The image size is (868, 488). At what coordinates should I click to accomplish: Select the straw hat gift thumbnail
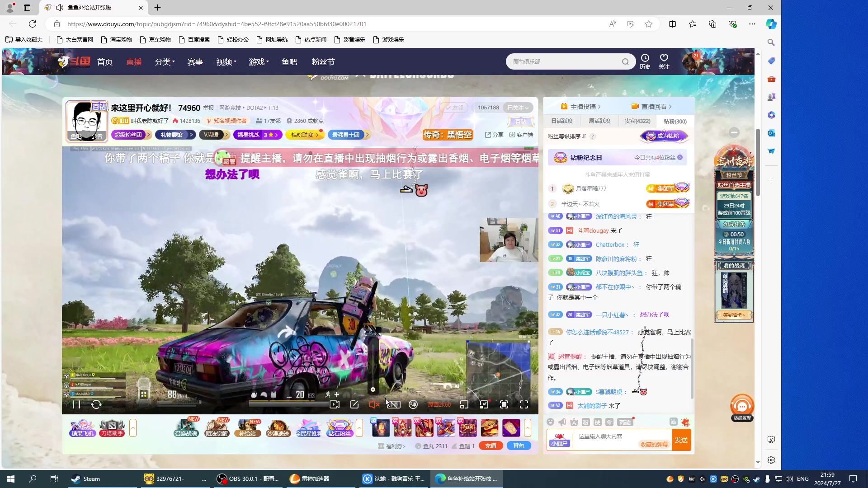pyautogui.click(x=490, y=427)
